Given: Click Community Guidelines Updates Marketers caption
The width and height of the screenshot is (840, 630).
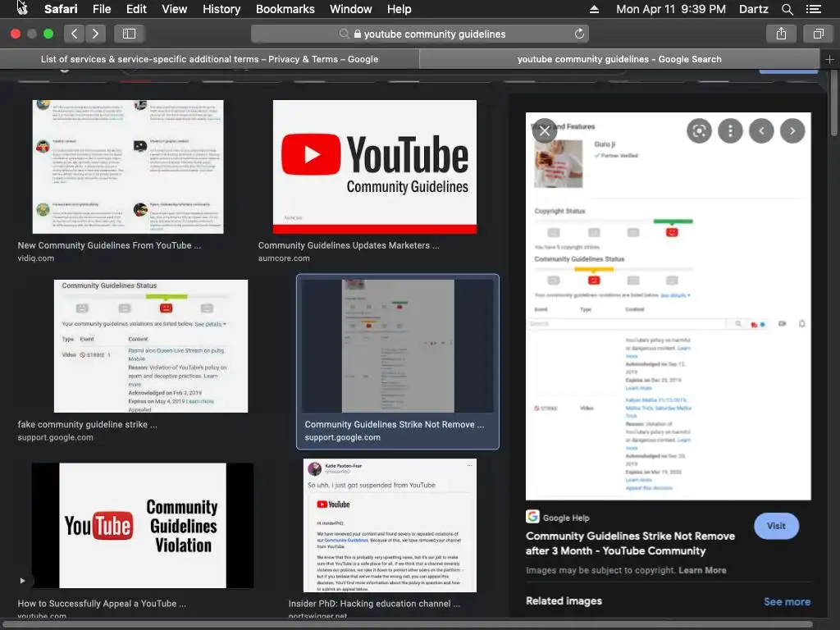Looking at the screenshot, I should point(348,245).
